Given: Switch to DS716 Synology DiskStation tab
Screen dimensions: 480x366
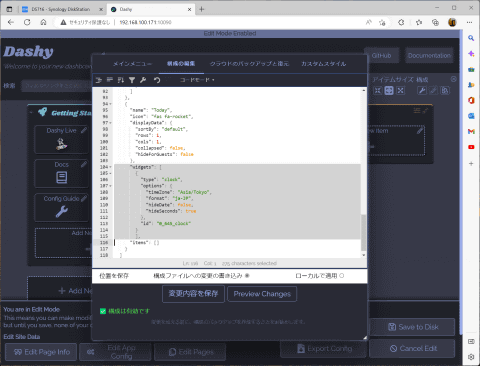Looking at the screenshot, I should (62, 9).
